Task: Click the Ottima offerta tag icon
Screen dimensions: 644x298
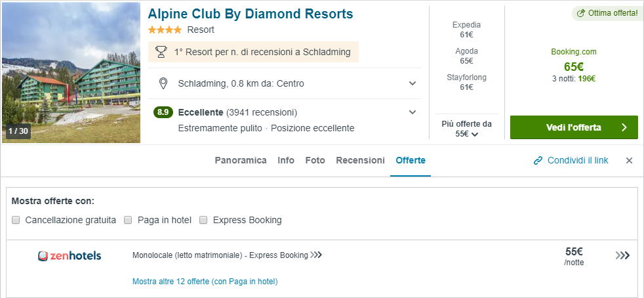Action: pos(580,13)
